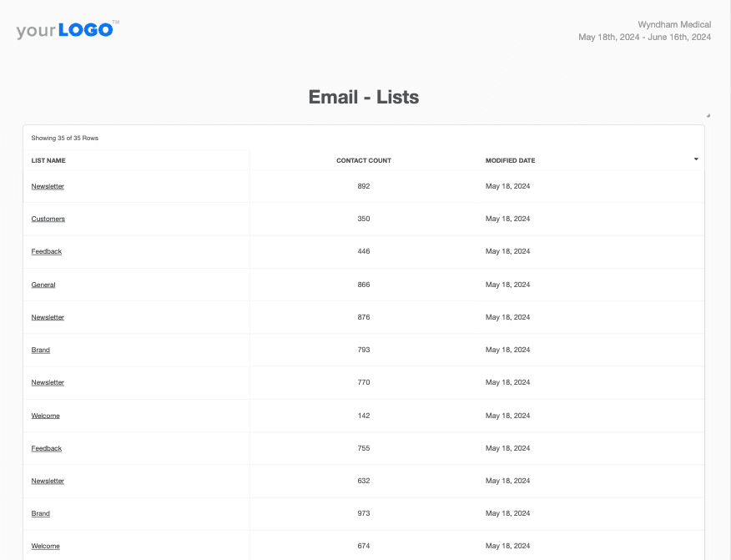Select the Email - Lists page title
This screenshot has width=731, height=560.
click(365, 97)
